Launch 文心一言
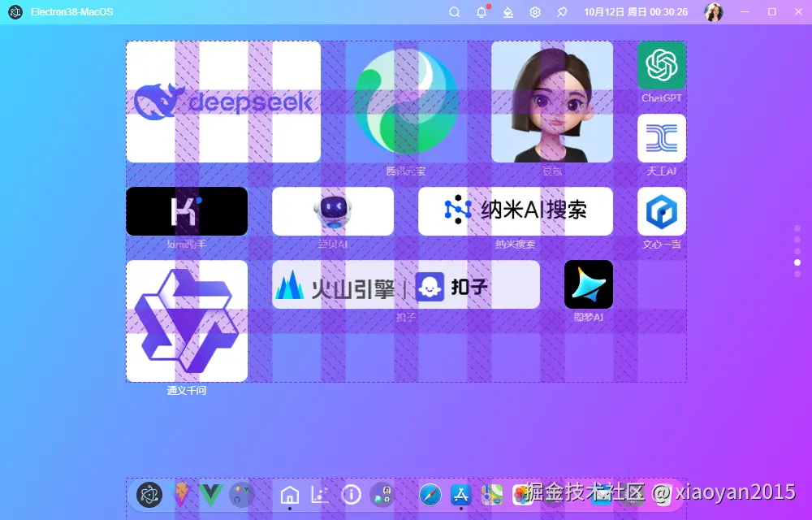 click(661, 210)
